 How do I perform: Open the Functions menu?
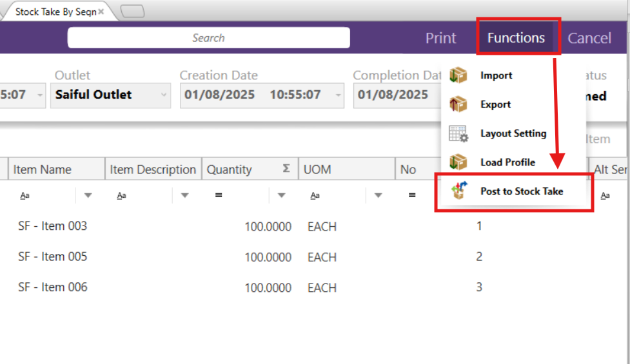point(516,38)
